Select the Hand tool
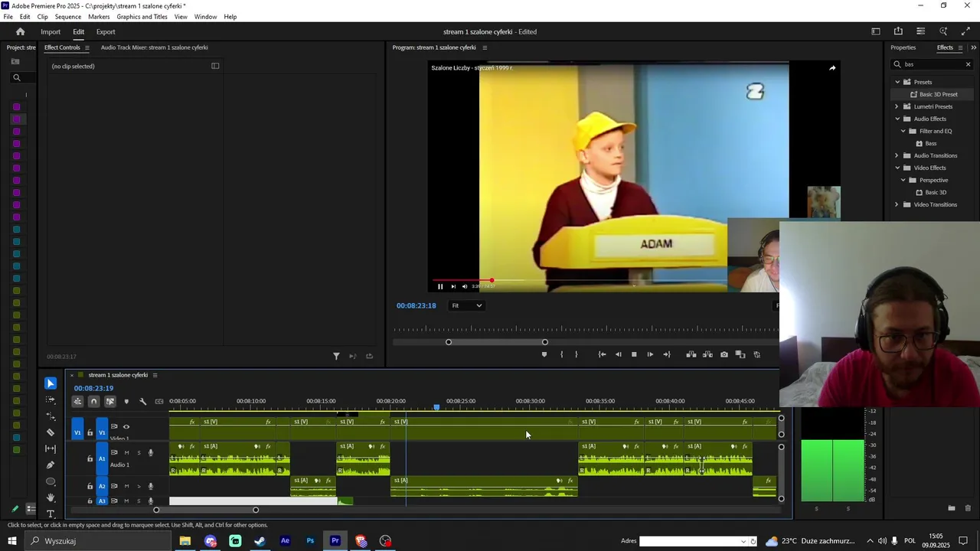980x551 pixels. (x=51, y=497)
